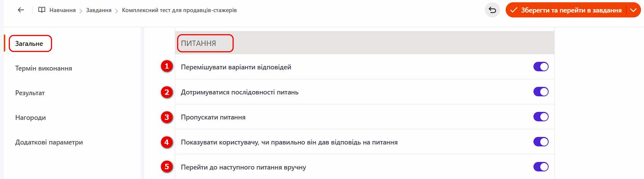Disable Дотримуватися послідовності питань switch
Viewport: 644px width, 179px height.
coord(541,92)
